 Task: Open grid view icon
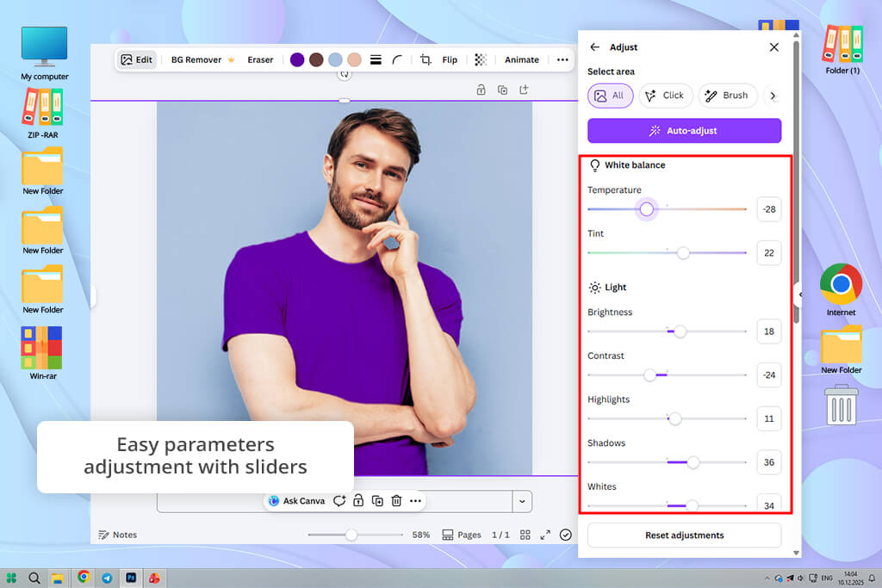click(x=525, y=535)
